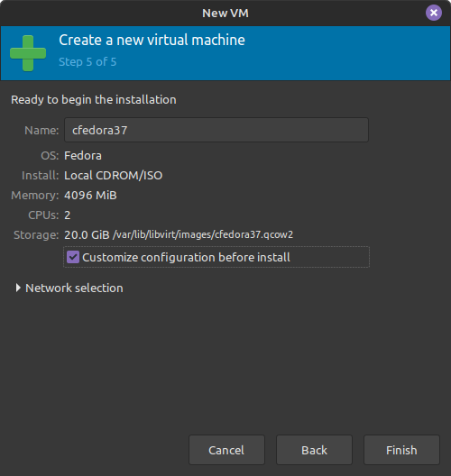
Task: Click the 20.0 GiB storage size value
Action: [x=87, y=234]
